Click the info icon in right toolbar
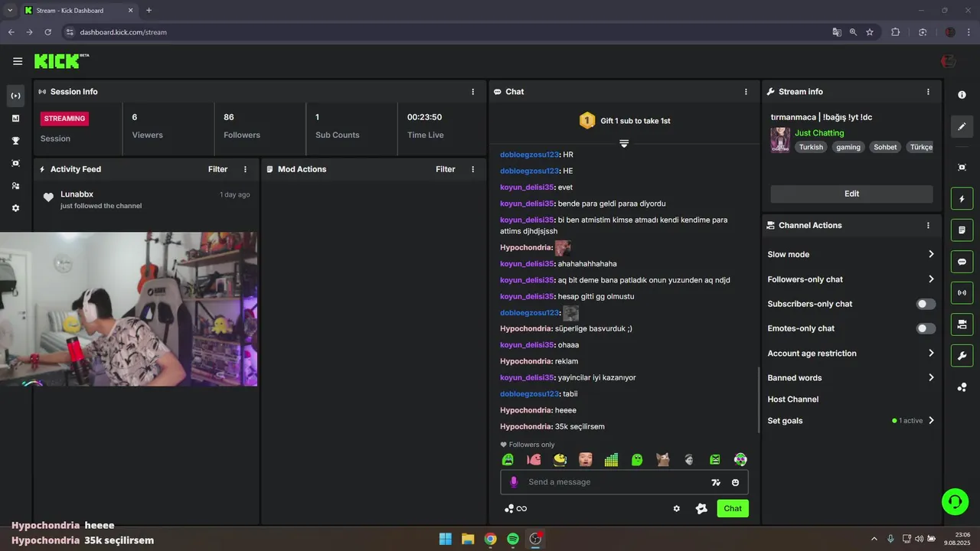This screenshot has height=551, width=980. click(962, 95)
